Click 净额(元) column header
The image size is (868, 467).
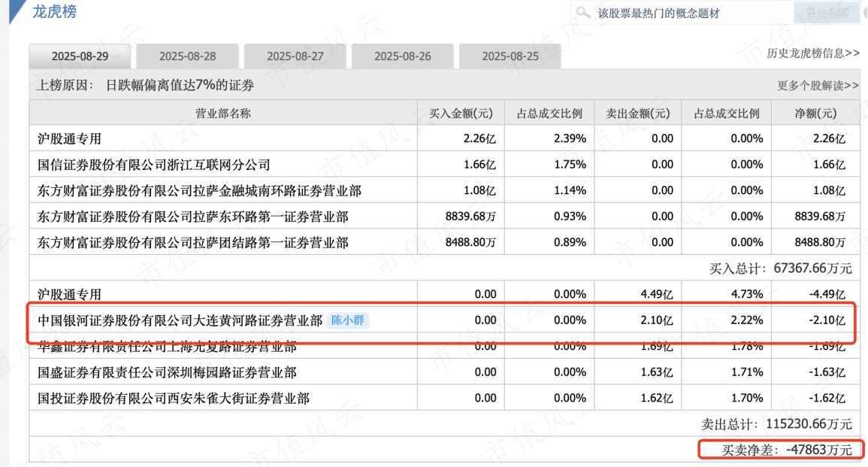(x=815, y=114)
